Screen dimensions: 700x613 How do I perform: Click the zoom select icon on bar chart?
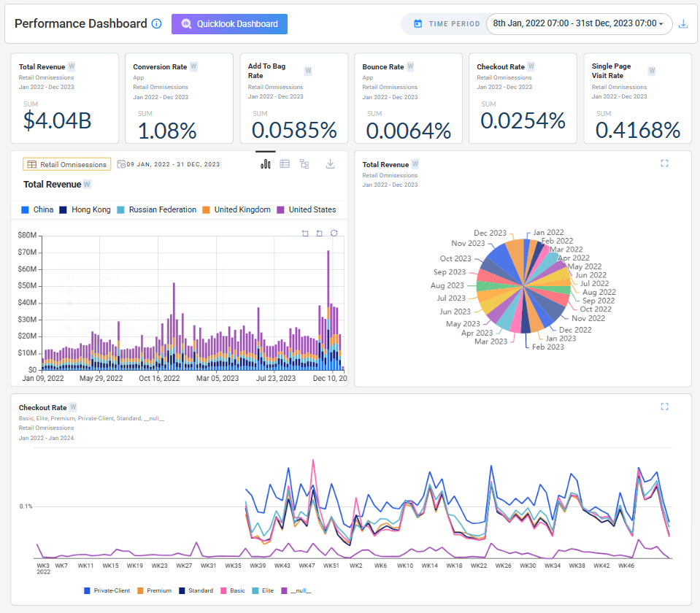tap(305, 233)
